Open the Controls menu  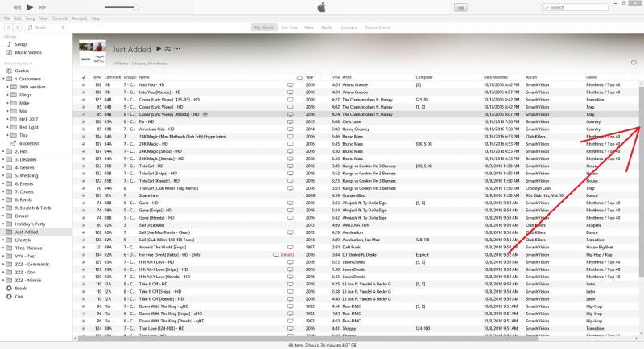60,18
